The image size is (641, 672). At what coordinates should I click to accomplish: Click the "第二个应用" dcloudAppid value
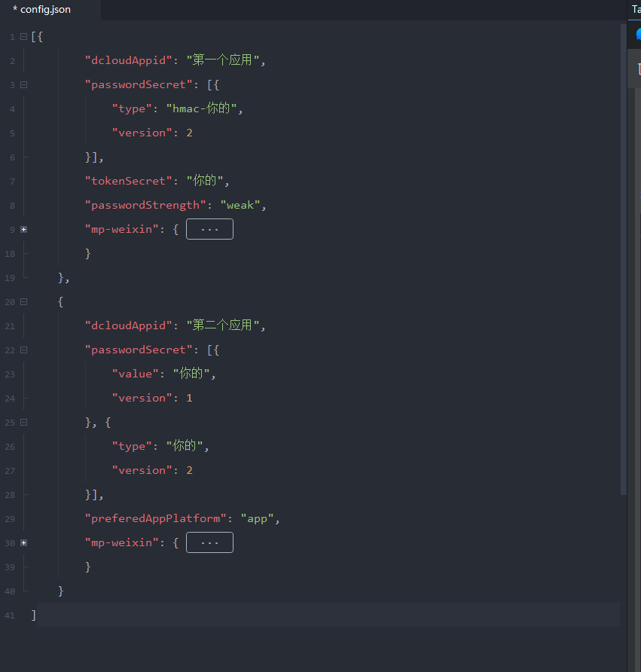(x=225, y=326)
